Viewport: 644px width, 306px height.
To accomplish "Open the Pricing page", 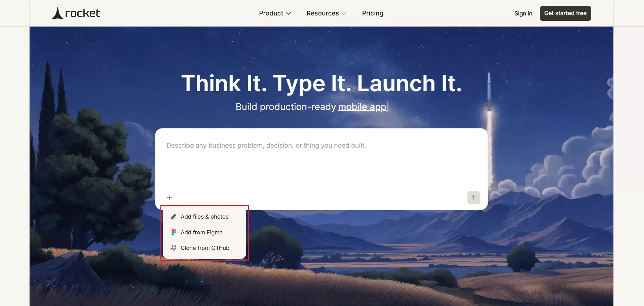I will tap(373, 13).
